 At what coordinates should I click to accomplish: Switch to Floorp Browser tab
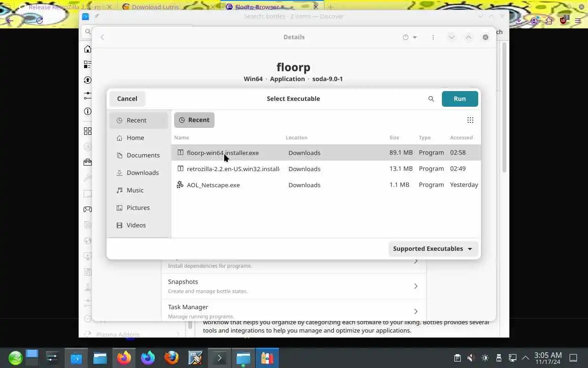pyautogui.click(x=271, y=7)
